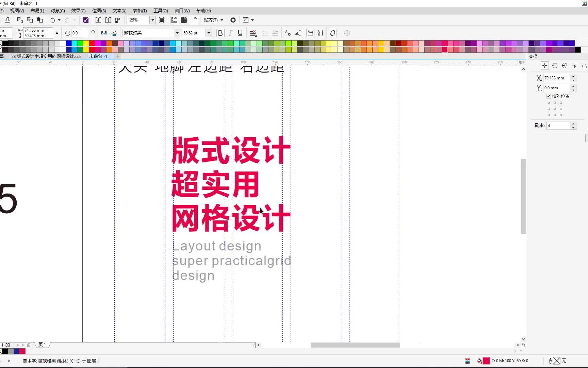Open the Options gear icon
This screenshot has width=588, height=368.
(233, 20)
